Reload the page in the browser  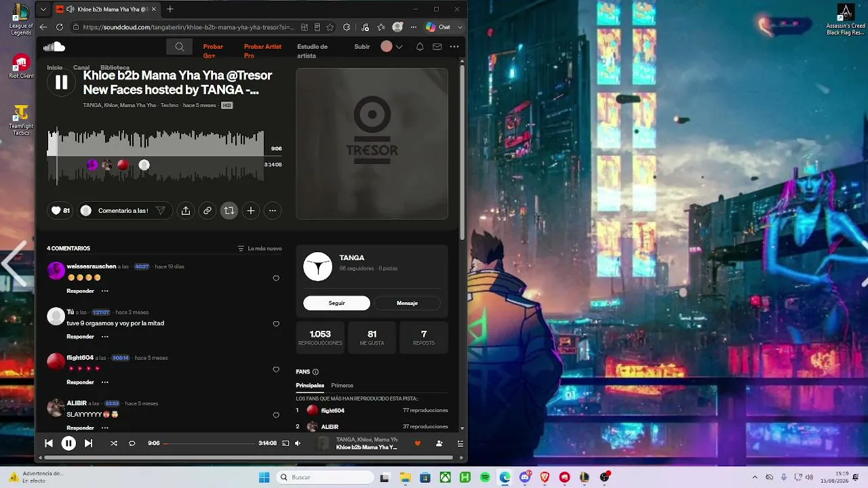coord(60,27)
